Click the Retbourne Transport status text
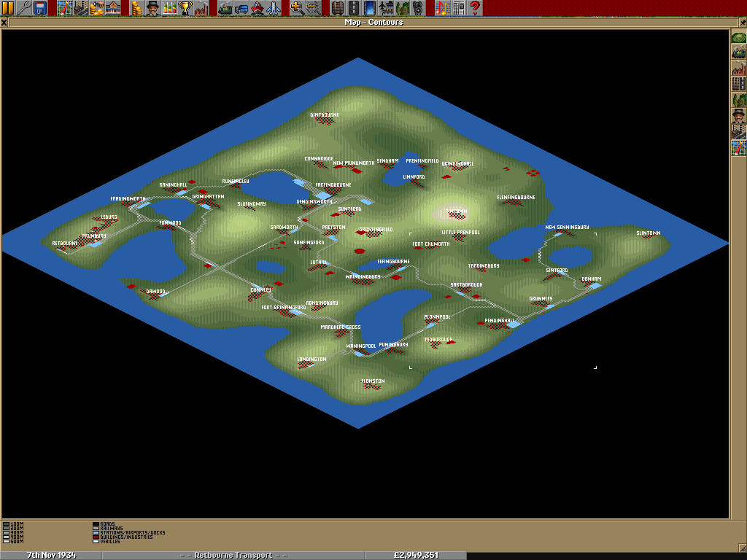Viewport: 747px width, 560px height. [233, 555]
